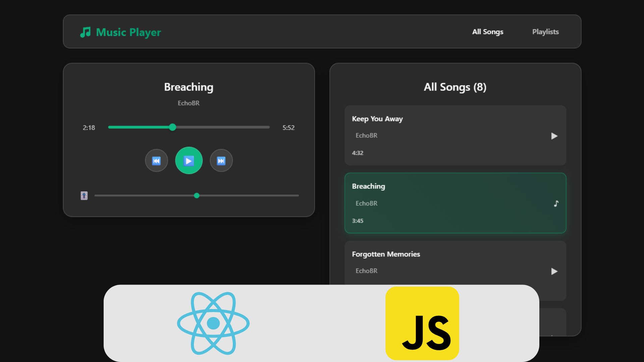Click the React logo
Screen dimensions: 644x362
click(x=213, y=323)
